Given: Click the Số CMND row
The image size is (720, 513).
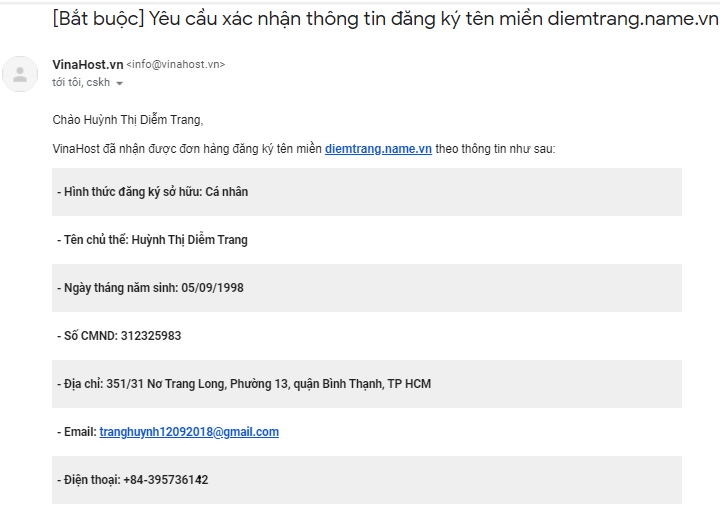Looking at the screenshot, I should pyautogui.click(x=366, y=336).
